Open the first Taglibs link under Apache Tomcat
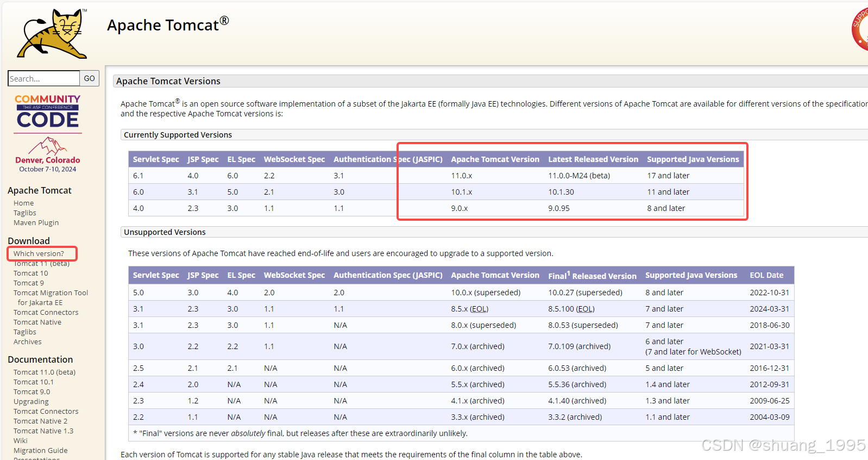Image resolution: width=868 pixels, height=460 pixels. (25, 213)
